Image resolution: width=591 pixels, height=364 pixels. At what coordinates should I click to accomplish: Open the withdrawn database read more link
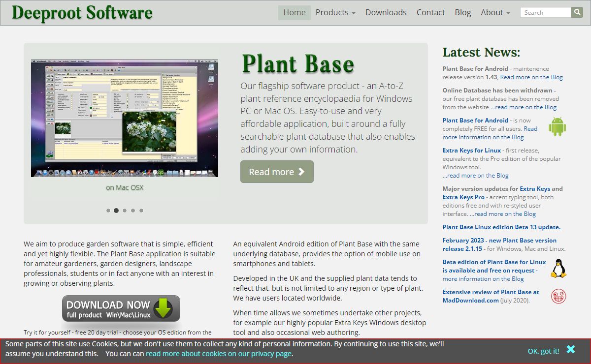524,107
